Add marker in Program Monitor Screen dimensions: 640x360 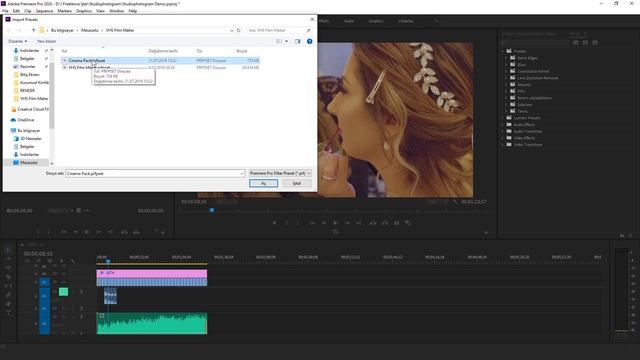click(x=275, y=223)
